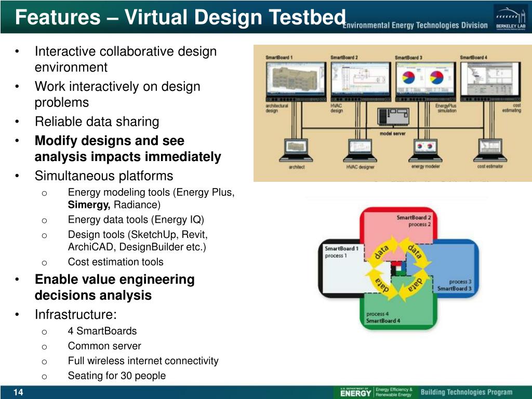Click the 'Energy modeling tools' sub-bullet
The image size is (532, 399).
point(151,198)
